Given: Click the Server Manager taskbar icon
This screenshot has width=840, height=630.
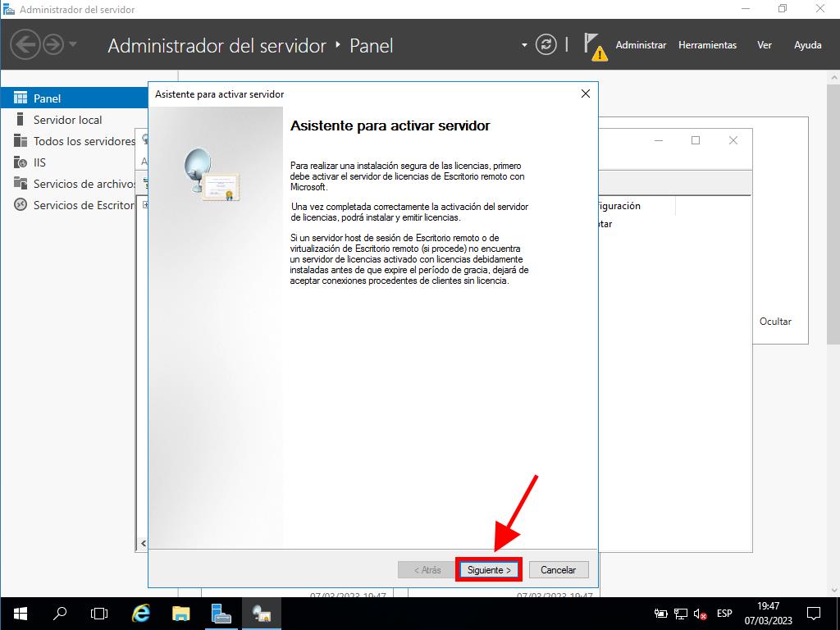Looking at the screenshot, I should click(221, 613).
